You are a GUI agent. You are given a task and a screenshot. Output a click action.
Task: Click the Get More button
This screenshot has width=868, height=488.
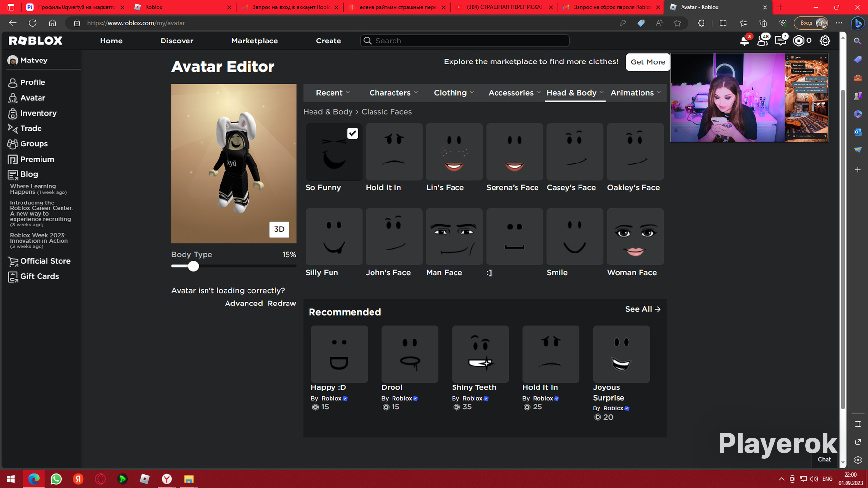coord(648,62)
